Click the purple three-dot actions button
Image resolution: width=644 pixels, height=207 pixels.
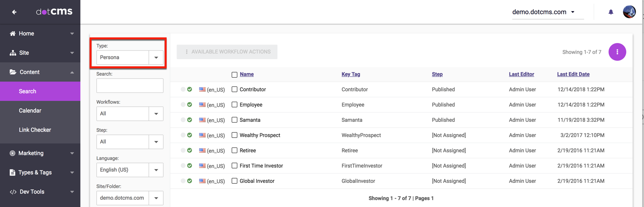pos(617,52)
